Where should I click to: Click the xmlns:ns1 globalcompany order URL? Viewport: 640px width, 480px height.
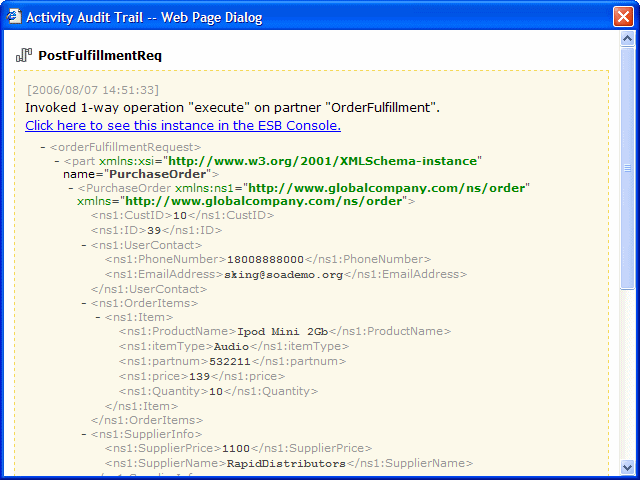pyautogui.click(x=387, y=188)
